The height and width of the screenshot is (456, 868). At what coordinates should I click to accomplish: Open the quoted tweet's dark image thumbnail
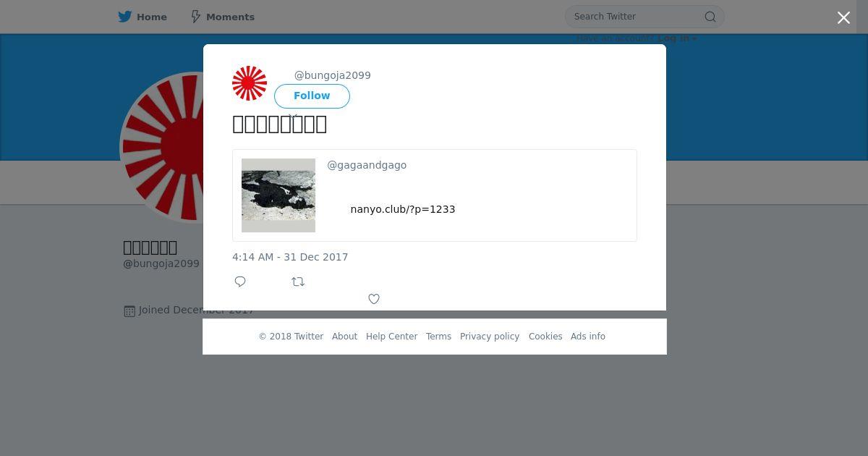[x=278, y=195]
